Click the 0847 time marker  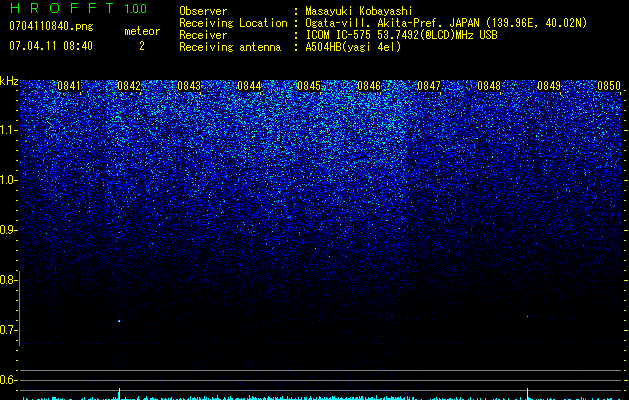pos(429,86)
